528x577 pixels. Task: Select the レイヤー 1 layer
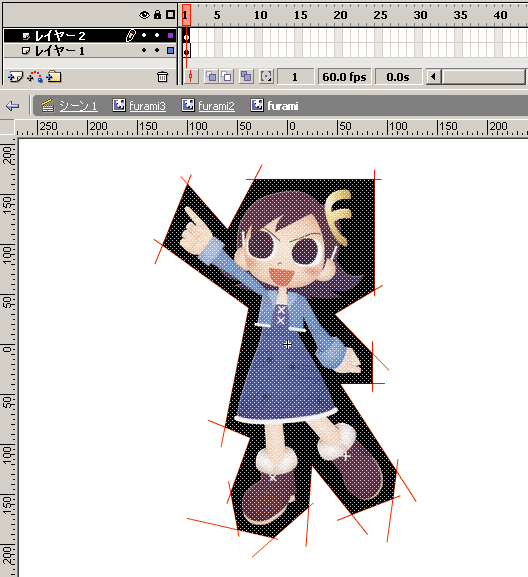point(89,51)
